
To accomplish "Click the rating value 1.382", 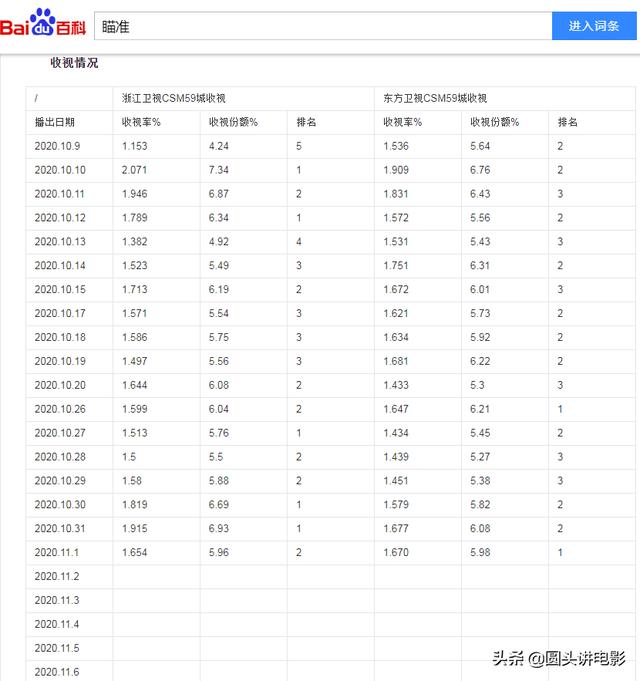I will point(135,242).
